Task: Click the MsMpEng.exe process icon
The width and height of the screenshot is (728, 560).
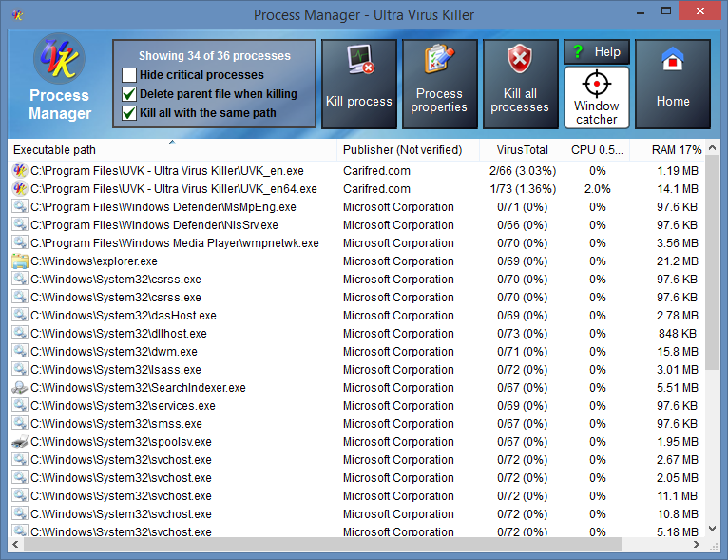Action: coord(20,206)
